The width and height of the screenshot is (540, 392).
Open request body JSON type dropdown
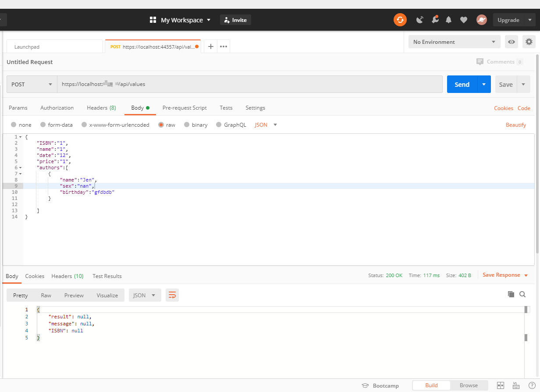[x=266, y=125]
